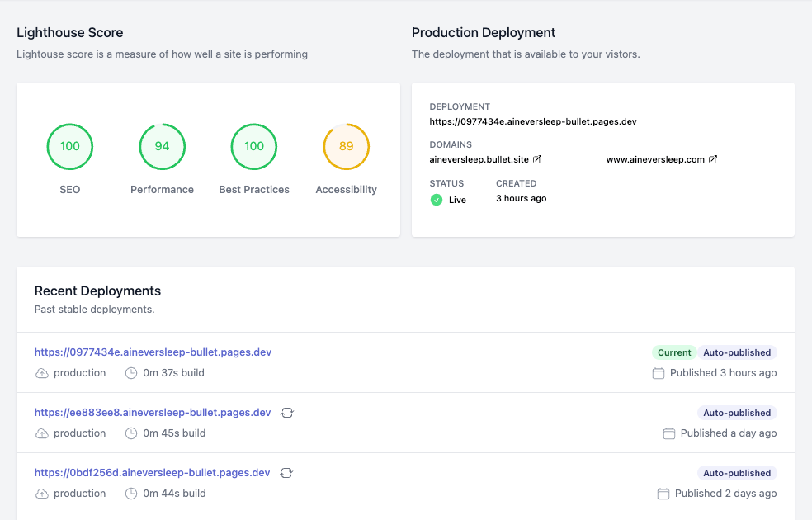812x520 pixels.
Task: Click the aineversleep.bullet.site domain text
Action: (479, 159)
